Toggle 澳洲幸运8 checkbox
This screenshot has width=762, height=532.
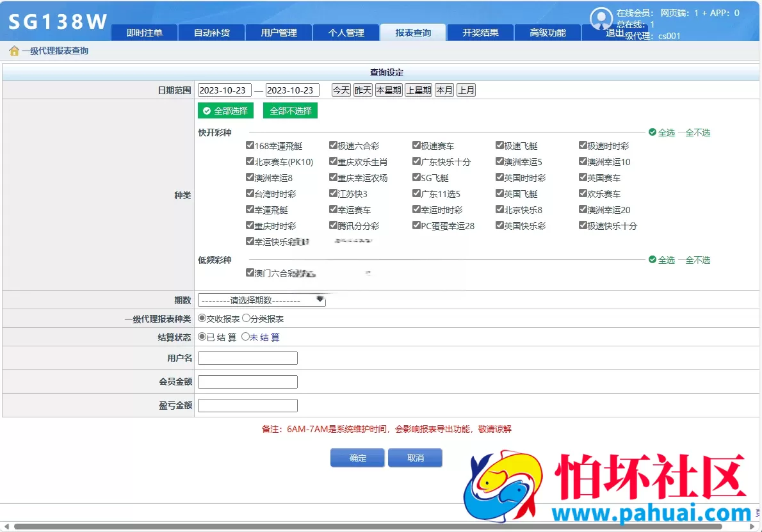click(x=250, y=177)
